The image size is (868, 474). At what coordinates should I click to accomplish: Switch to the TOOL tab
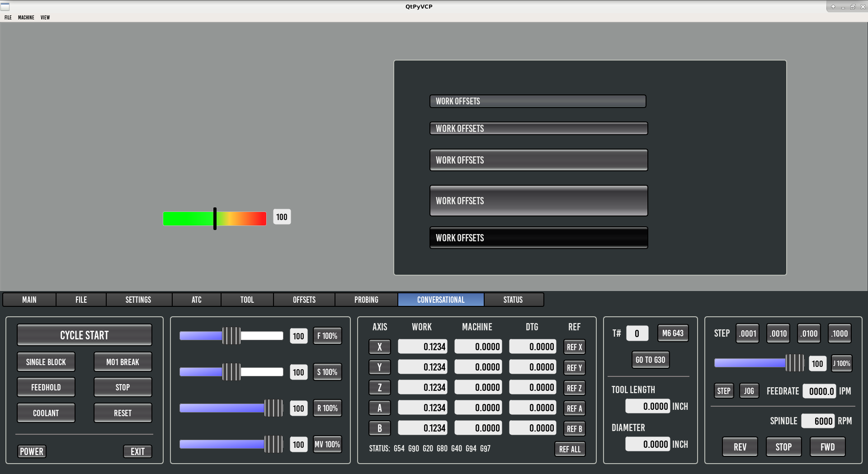247,300
